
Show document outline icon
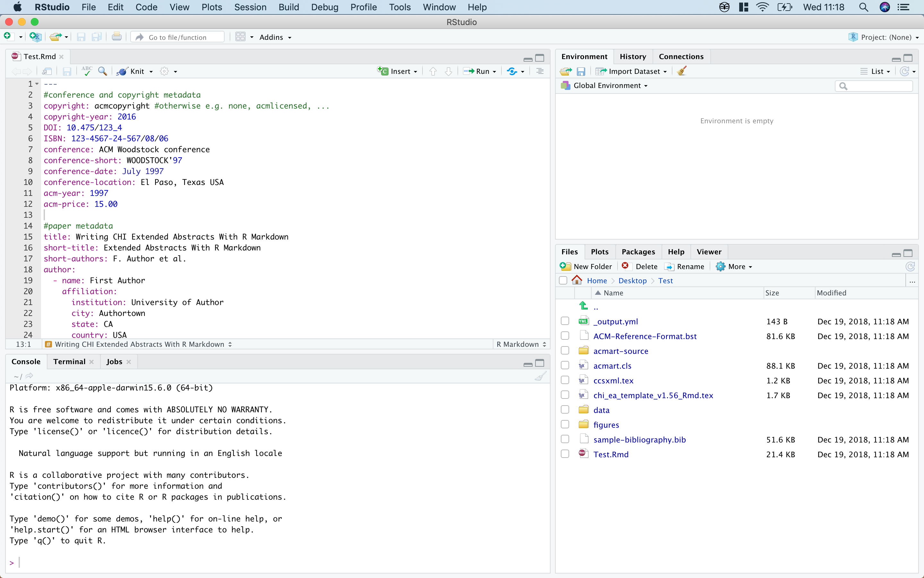(x=540, y=71)
